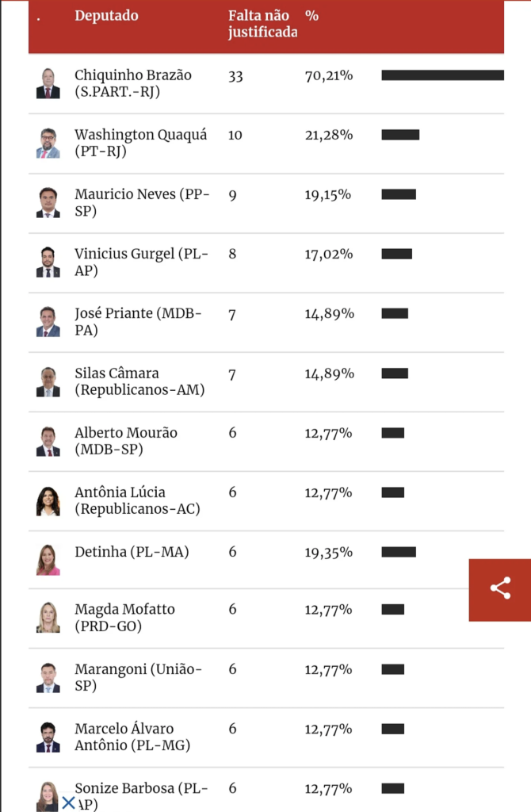Click Antônia Lúcia's profile photo

point(48,500)
